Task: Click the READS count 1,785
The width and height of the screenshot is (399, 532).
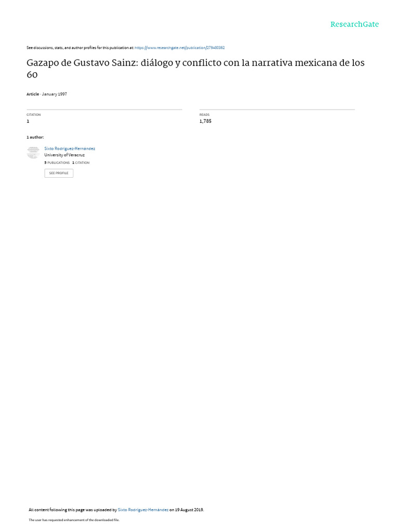Action: 205,121
